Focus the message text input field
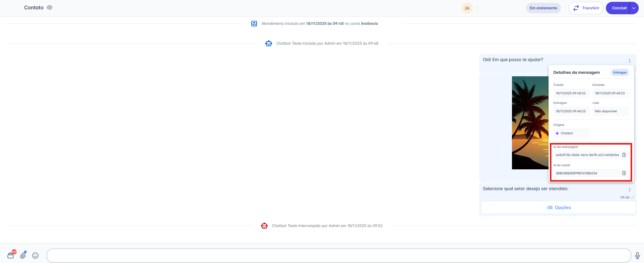The image size is (644, 263). [x=338, y=256]
